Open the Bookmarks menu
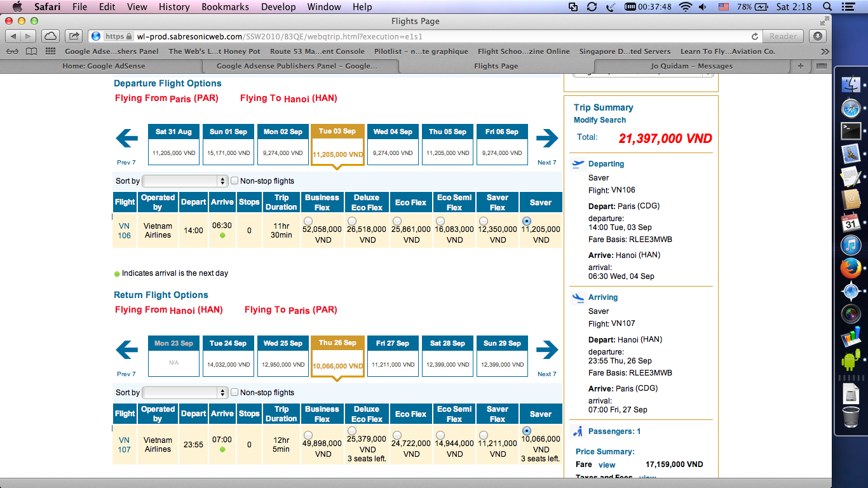The height and width of the screenshot is (488, 868). [x=224, y=7]
